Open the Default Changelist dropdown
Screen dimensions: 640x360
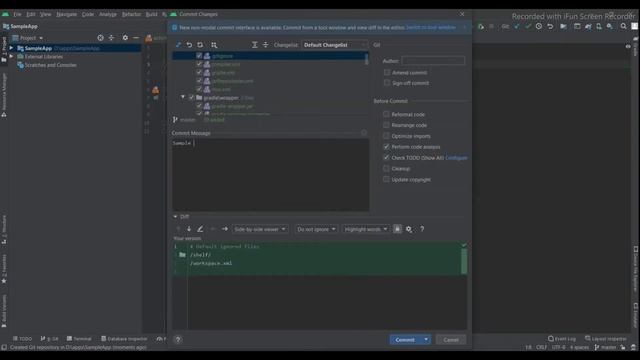click(x=334, y=45)
